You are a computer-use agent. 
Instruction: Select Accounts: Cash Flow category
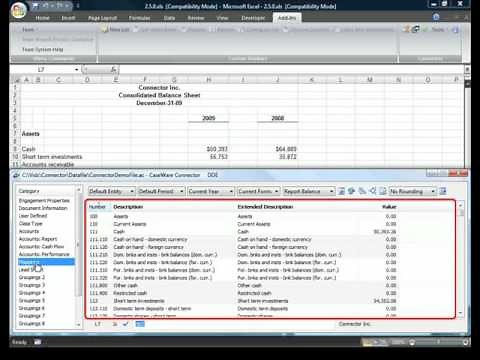41,246
